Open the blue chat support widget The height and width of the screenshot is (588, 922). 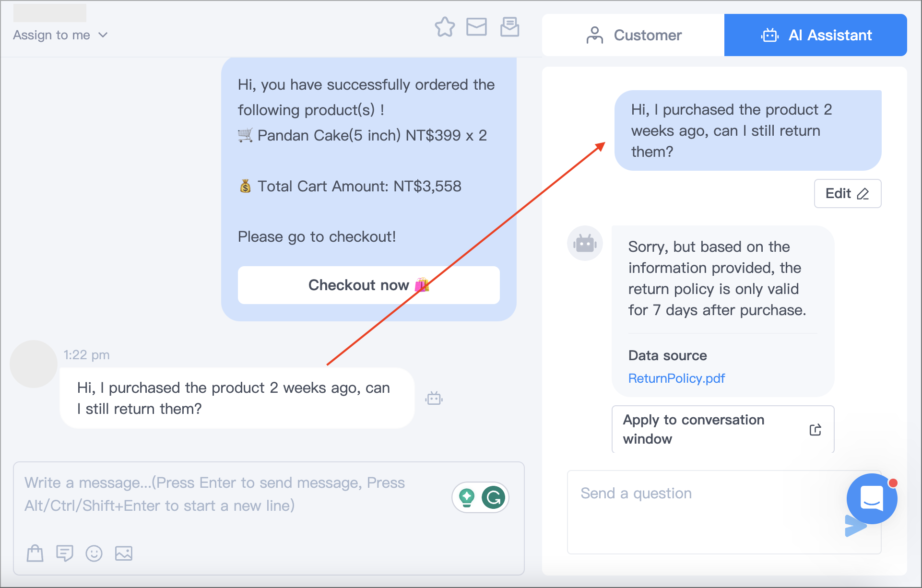point(872,498)
